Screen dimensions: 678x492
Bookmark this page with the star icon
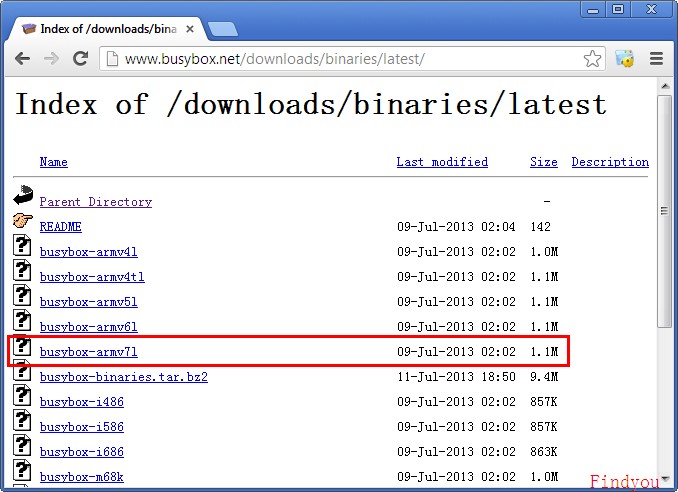(592, 58)
